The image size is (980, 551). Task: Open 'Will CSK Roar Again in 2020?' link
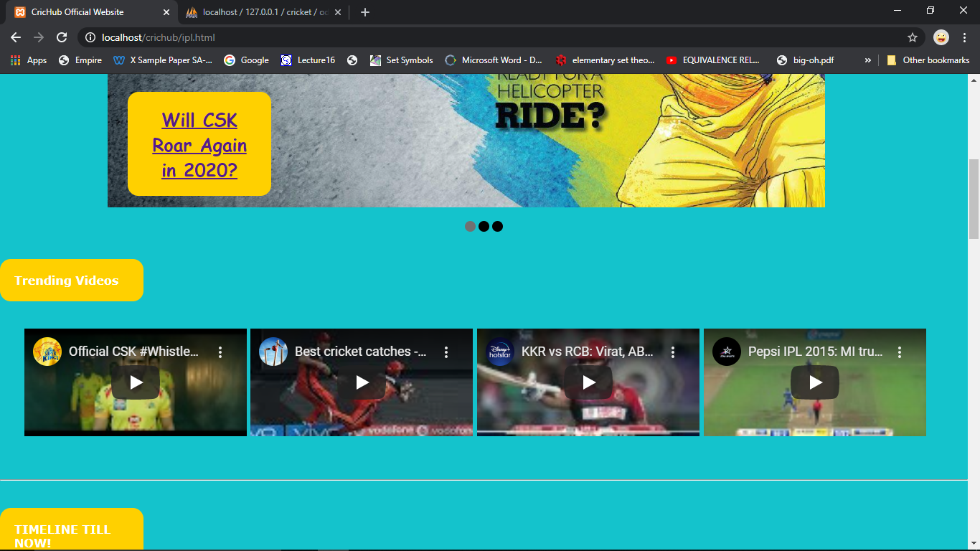point(199,145)
